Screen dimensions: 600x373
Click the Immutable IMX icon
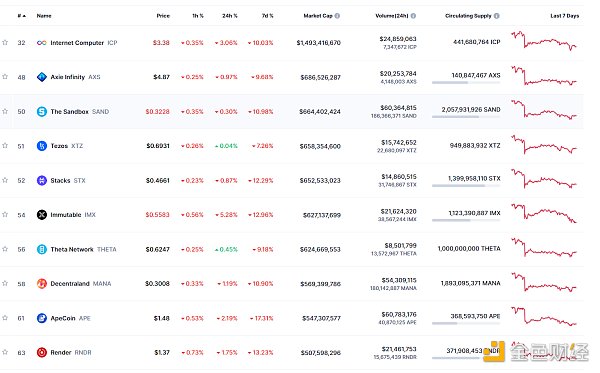[x=41, y=215]
